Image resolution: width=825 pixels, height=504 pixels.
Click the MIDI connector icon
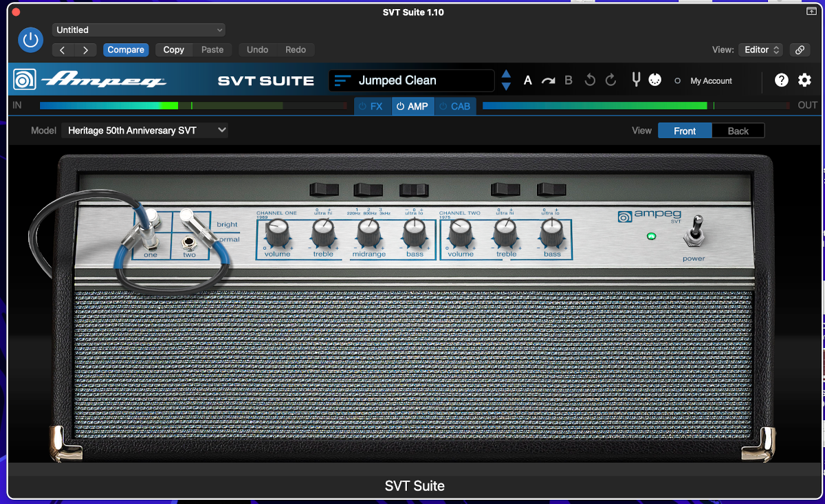(654, 80)
